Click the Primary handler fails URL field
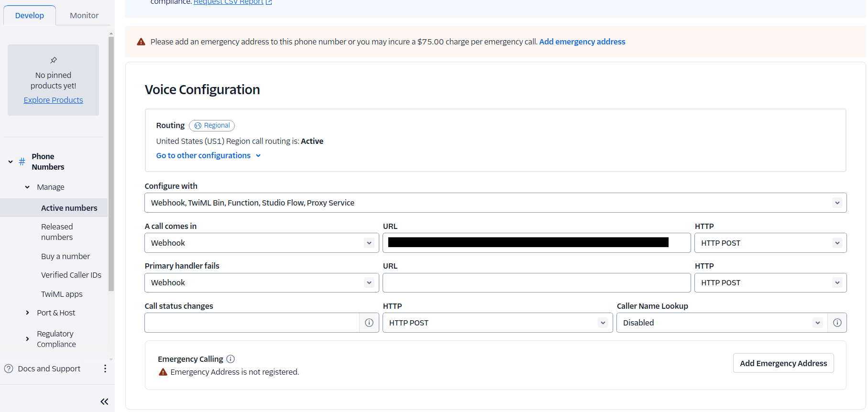This screenshot has height=412, width=868. [536, 282]
